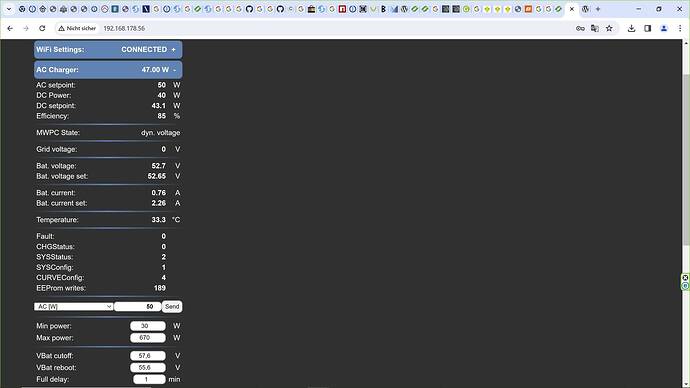Image resolution: width=690 pixels, height=388 pixels.
Task: Click the address bar URL 192.168.178.56
Action: click(x=124, y=28)
